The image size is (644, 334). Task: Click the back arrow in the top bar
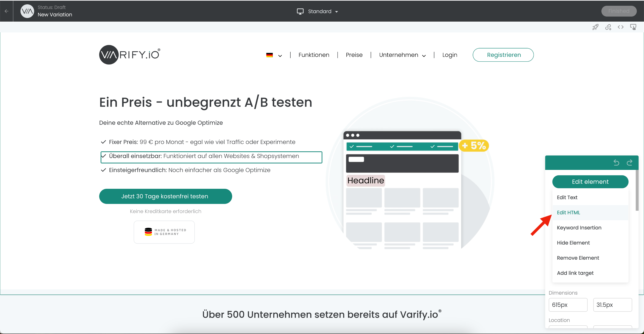6,11
